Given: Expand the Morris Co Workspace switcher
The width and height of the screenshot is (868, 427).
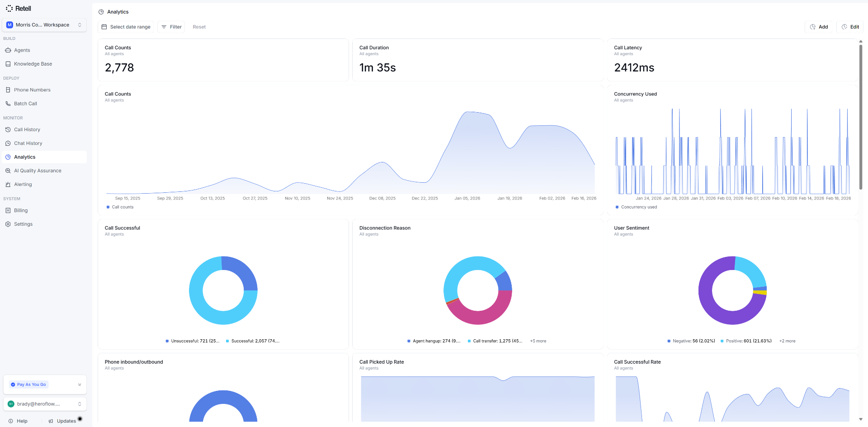Looking at the screenshot, I should 44,25.
